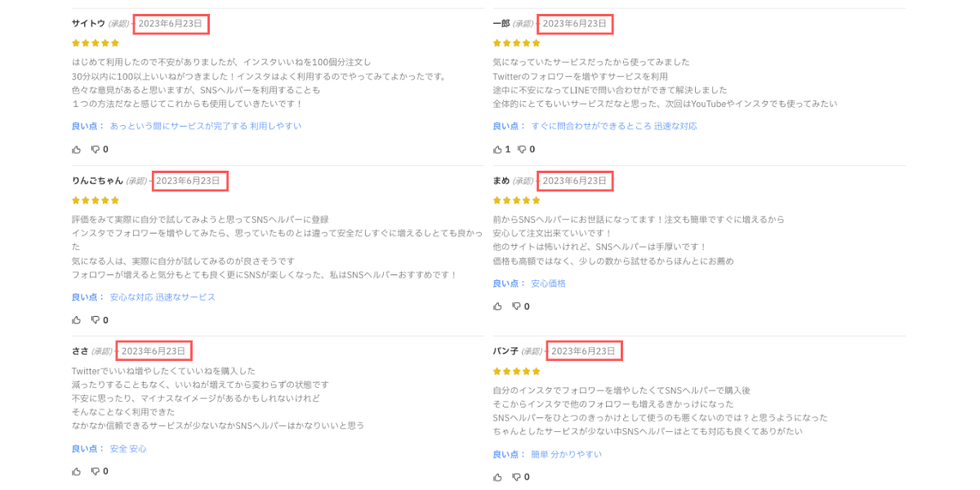Image resolution: width=980 pixels, height=490 pixels.
Task: Click the five-star rating under サイトウ
Action: tap(96, 43)
